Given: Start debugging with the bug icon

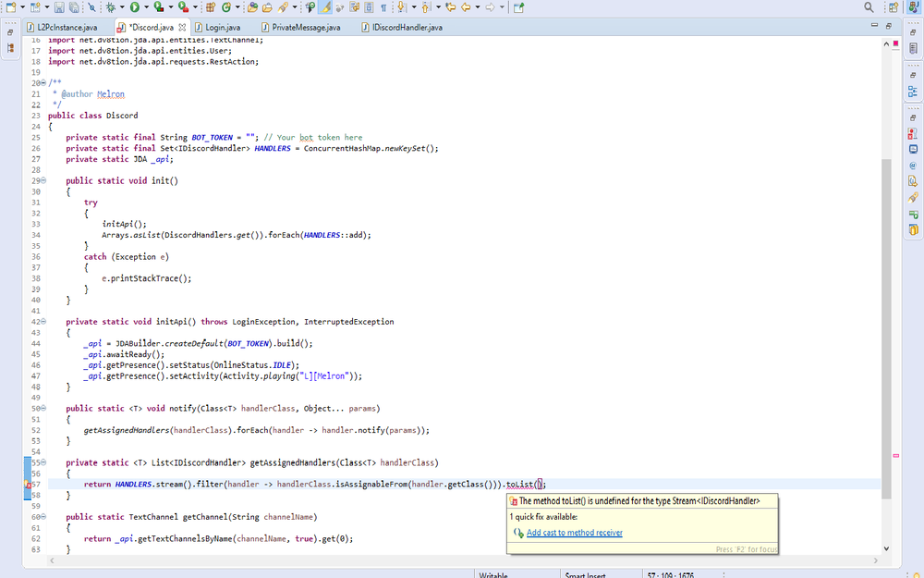Looking at the screenshot, I should coord(110,7).
